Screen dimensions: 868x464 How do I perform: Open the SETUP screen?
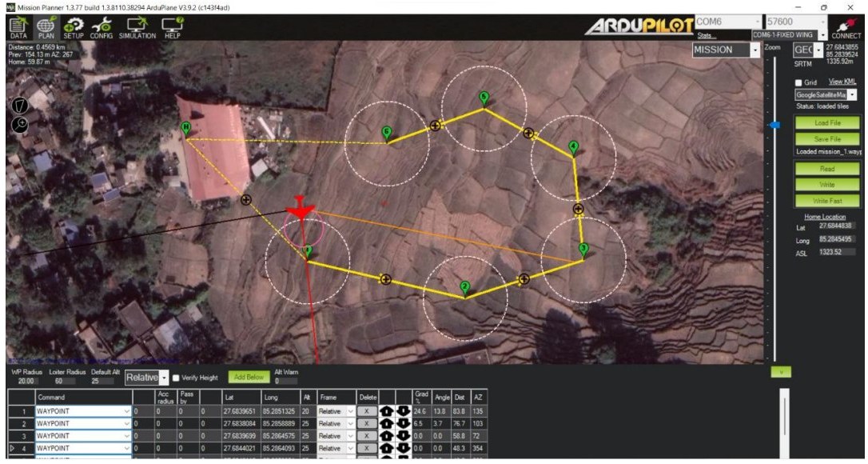tap(73, 28)
